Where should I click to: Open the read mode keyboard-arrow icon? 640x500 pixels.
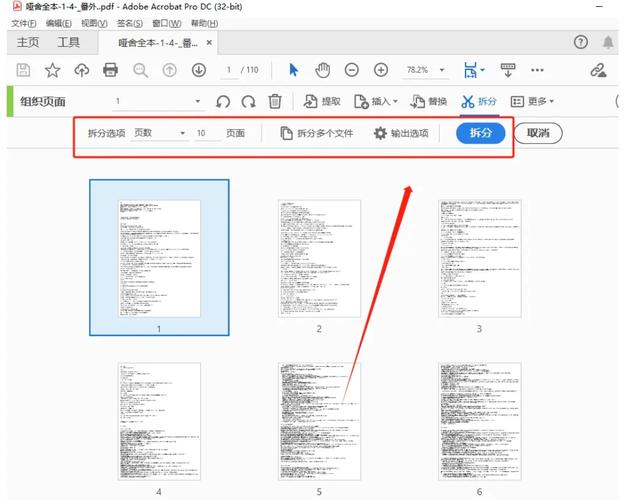click(508, 70)
